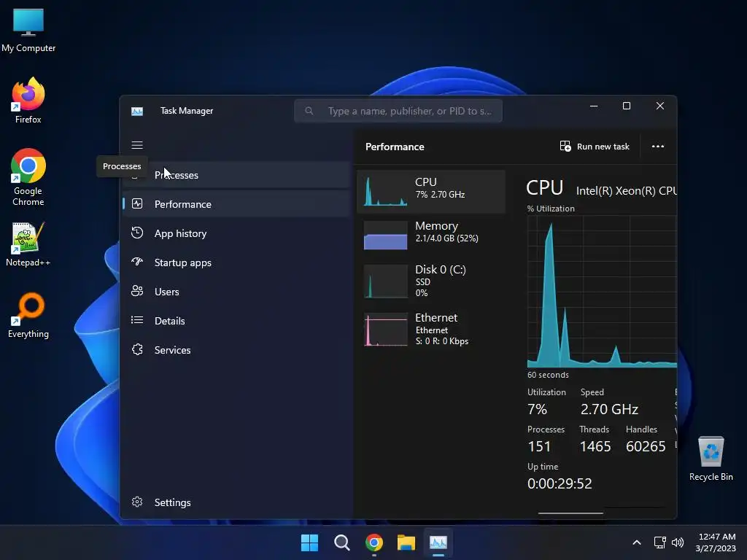Click the search magnifier icon in Task Manager

(309, 111)
